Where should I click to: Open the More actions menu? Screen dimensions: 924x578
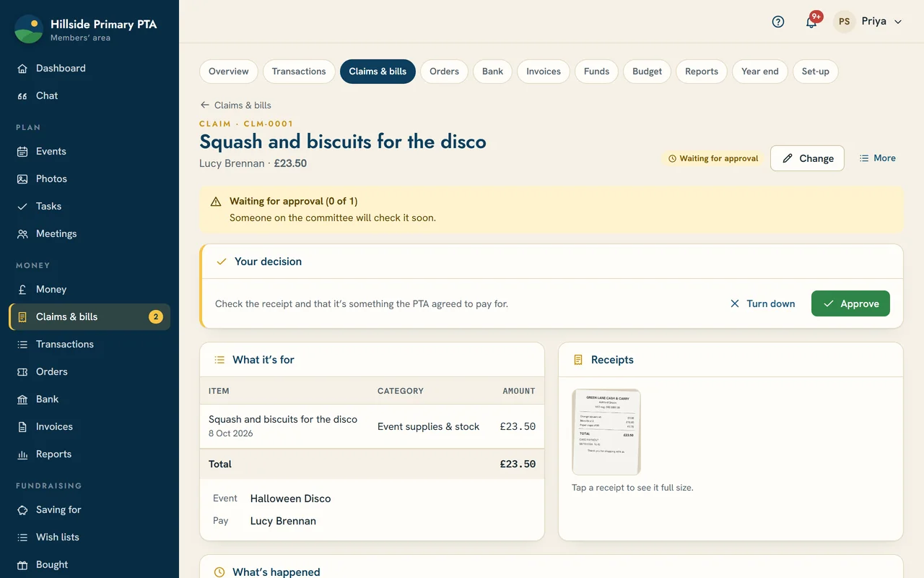[877, 158]
